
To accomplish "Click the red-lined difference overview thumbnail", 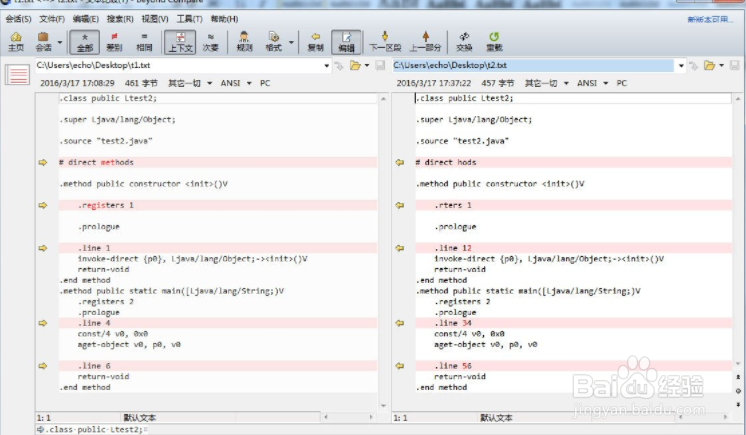I will [18, 75].
